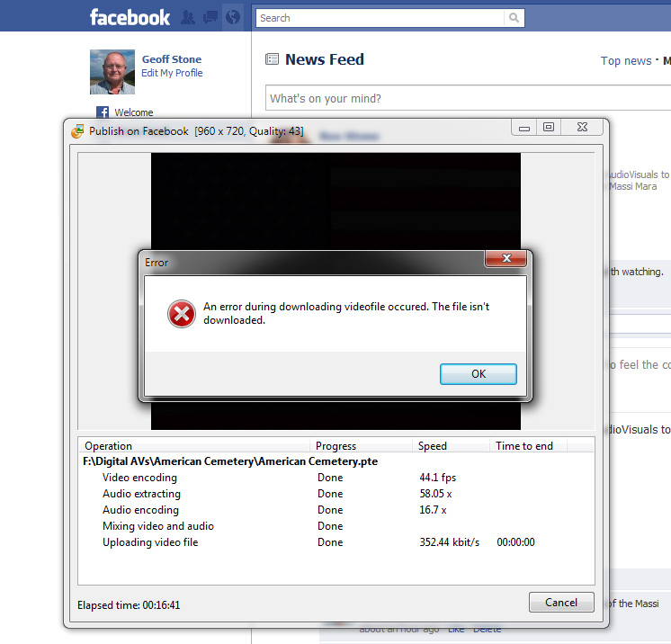
Task: Click the Speed column header
Action: (x=451, y=446)
